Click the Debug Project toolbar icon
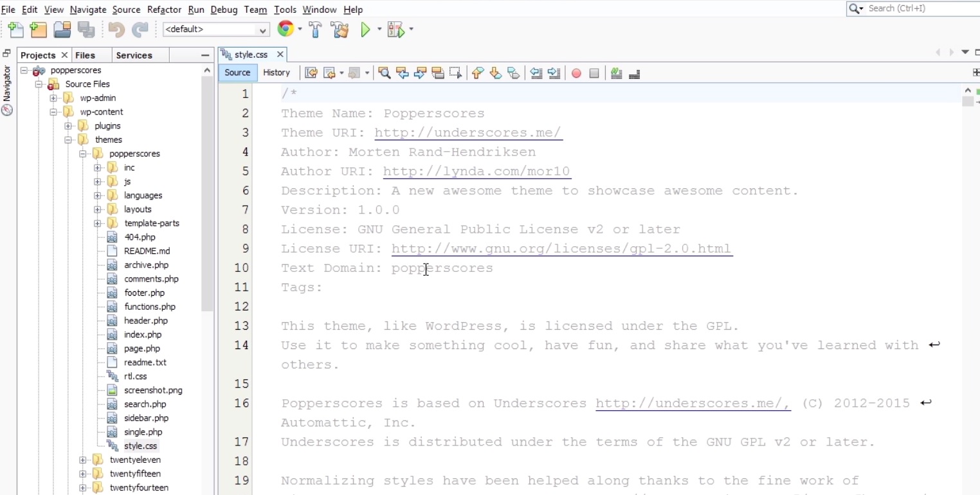 click(x=395, y=30)
